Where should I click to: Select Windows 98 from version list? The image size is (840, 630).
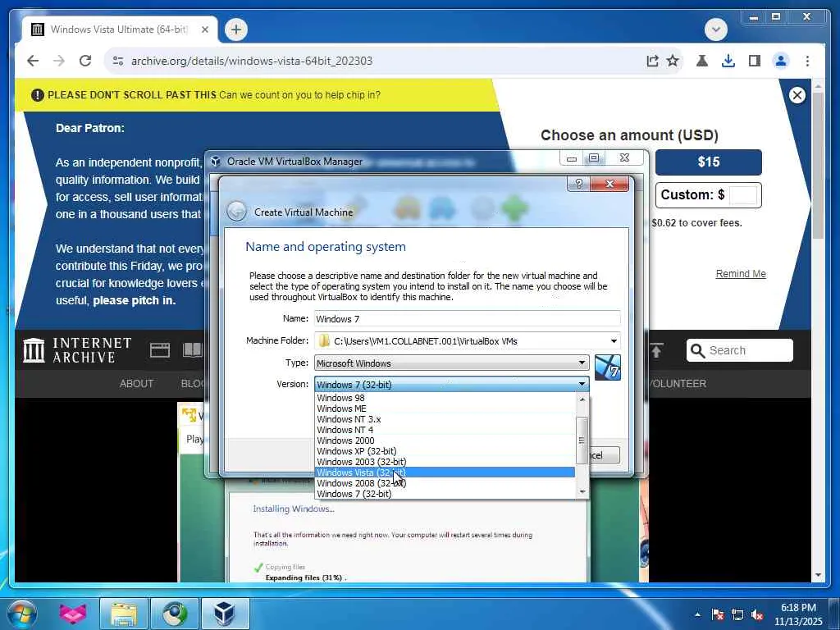click(445, 398)
